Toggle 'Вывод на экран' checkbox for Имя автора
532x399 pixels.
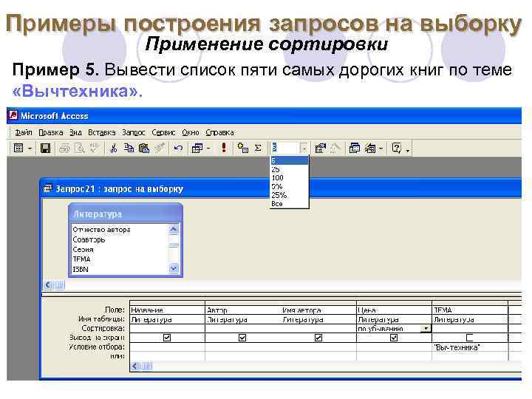point(318,338)
